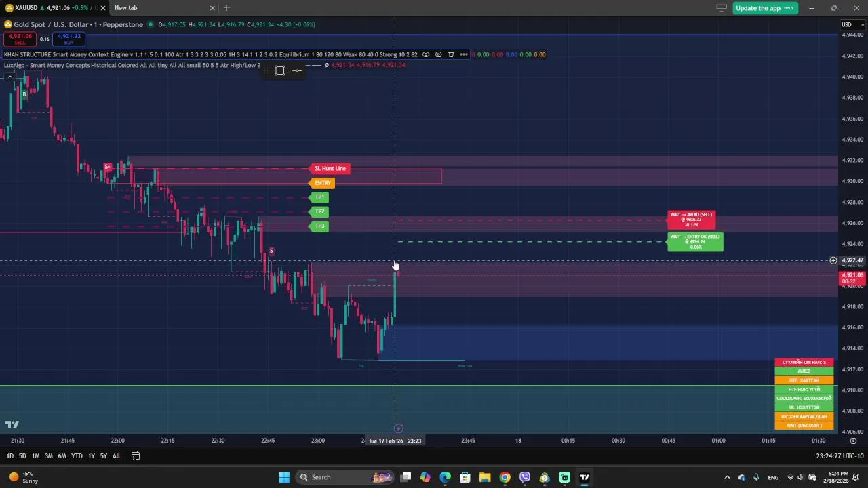868x488 pixels.
Task: Select the 3M time range
Action: 49,456
